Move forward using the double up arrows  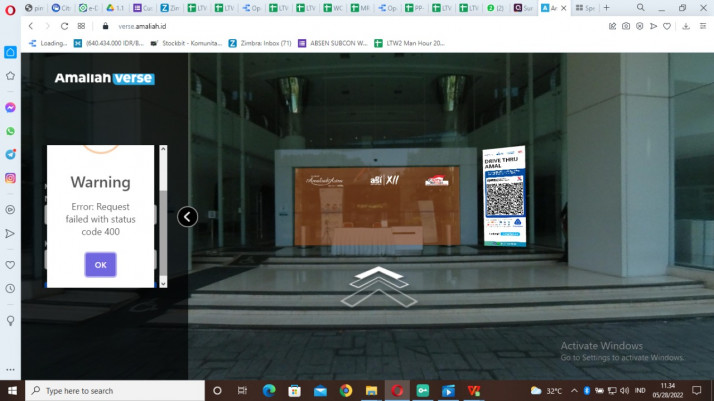(378, 287)
